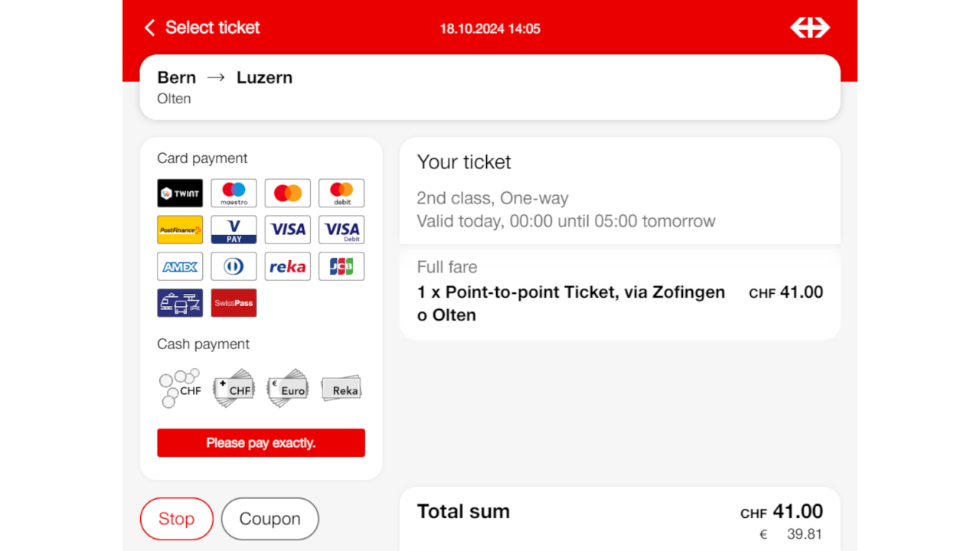Go back to Select ticket

[x=203, y=28]
